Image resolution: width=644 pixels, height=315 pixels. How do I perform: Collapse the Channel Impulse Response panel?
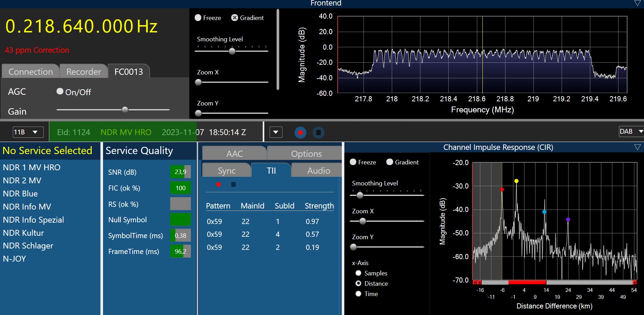pos(637,148)
